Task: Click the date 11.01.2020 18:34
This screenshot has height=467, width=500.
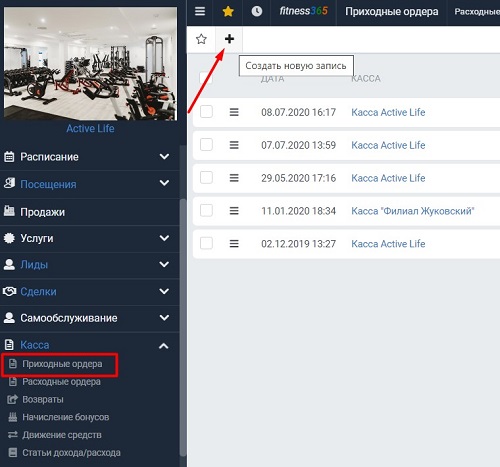Action: [x=298, y=211]
